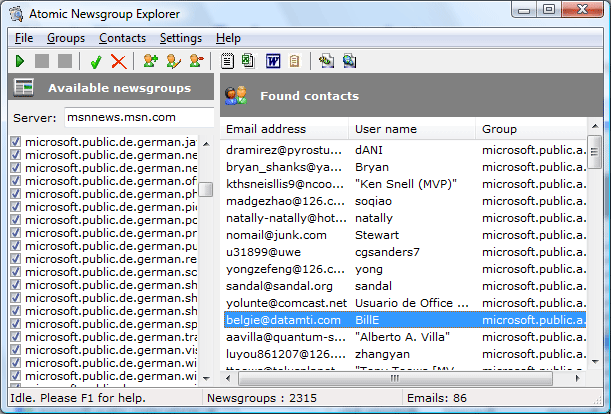Viewport: 611px width, 414px height.
Task: Click status bar text Newsgroups : 2315
Action: pos(262,398)
